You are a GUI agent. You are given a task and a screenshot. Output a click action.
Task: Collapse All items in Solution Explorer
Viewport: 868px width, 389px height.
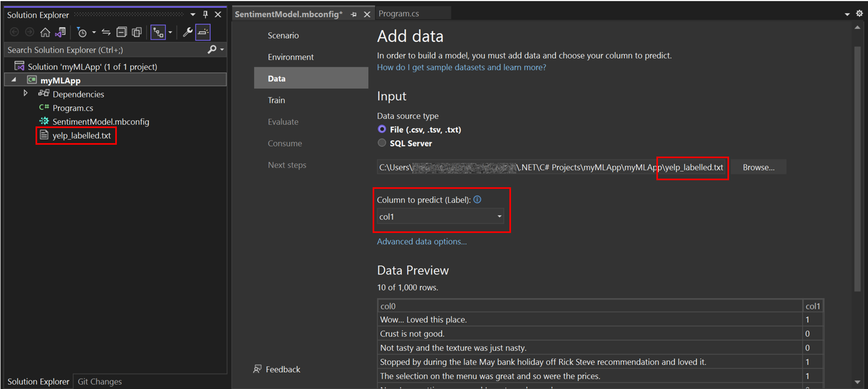click(x=122, y=32)
